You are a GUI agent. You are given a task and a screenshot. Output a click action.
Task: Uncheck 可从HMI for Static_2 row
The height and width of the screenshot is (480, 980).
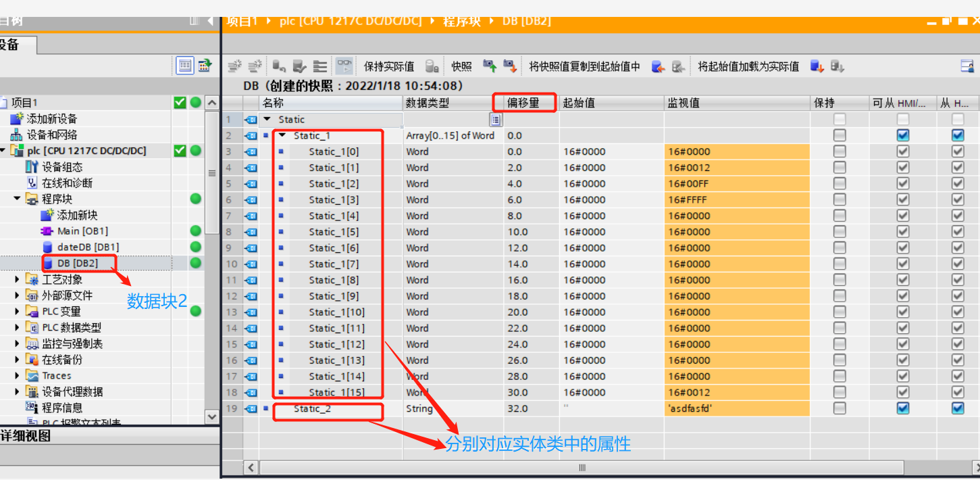903,408
